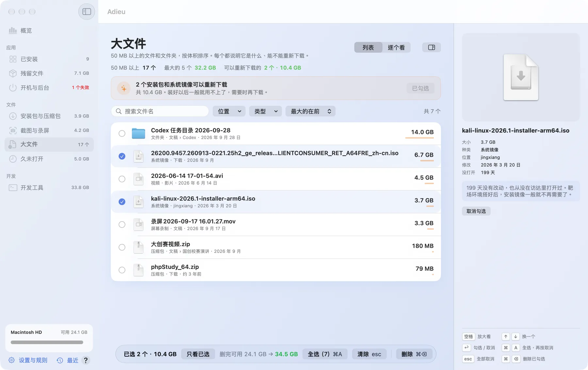588x370 pixels.
Task: Click the 取消勾选 button
Action: [x=476, y=211]
